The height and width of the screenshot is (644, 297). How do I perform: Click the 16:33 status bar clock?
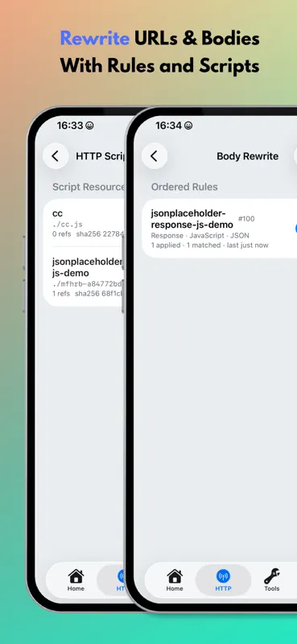point(70,126)
